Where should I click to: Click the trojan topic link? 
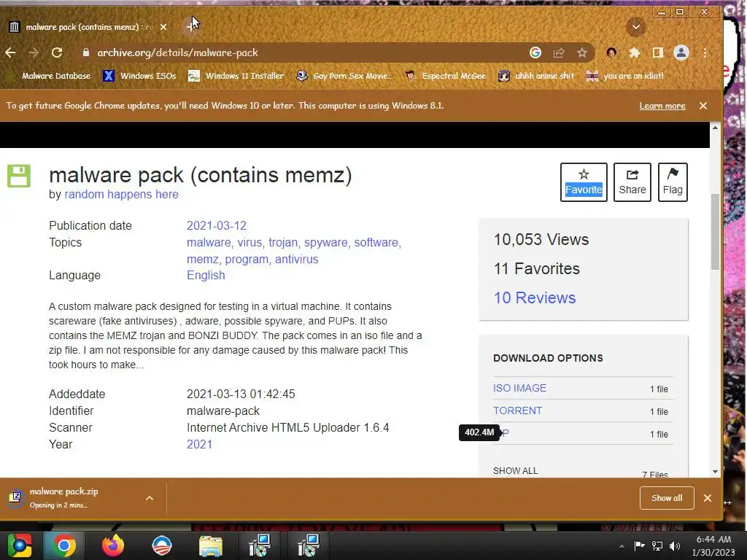point(282,242)
